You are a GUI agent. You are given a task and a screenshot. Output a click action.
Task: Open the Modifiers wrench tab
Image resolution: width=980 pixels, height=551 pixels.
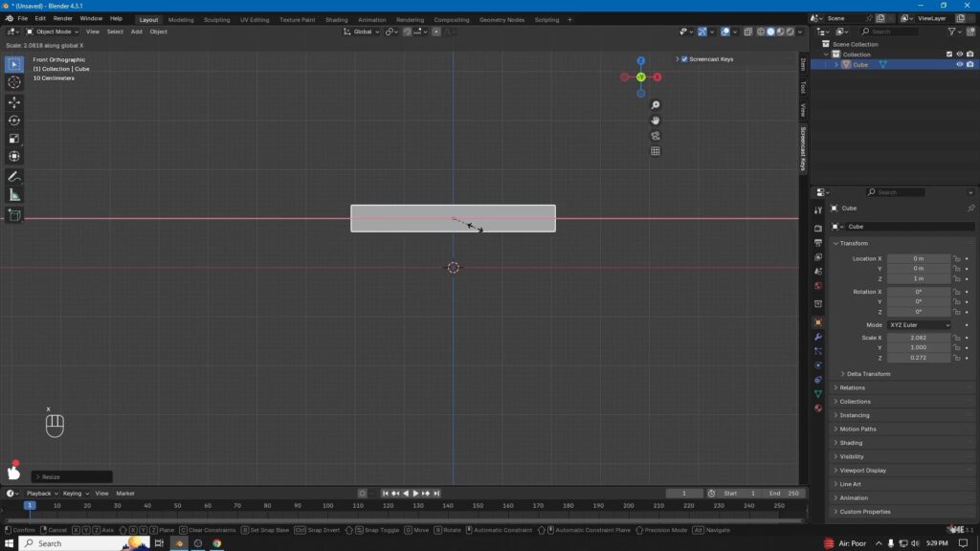pyautogui.click(x=818, y=337)
